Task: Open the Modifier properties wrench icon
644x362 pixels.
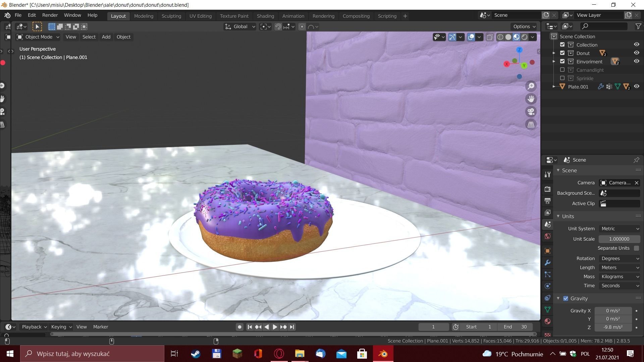Action: (547, 263)
